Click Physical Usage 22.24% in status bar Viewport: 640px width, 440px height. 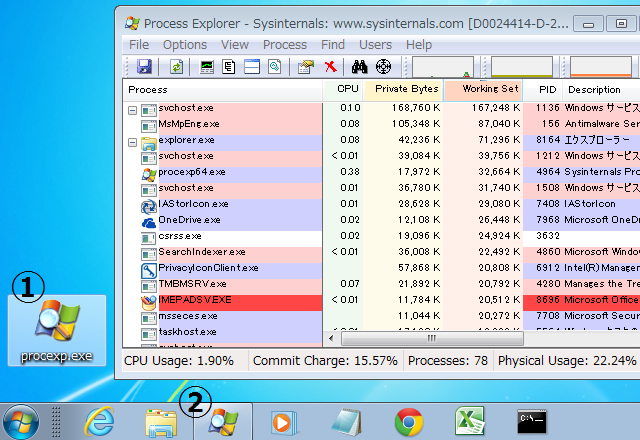coord(567,361)
